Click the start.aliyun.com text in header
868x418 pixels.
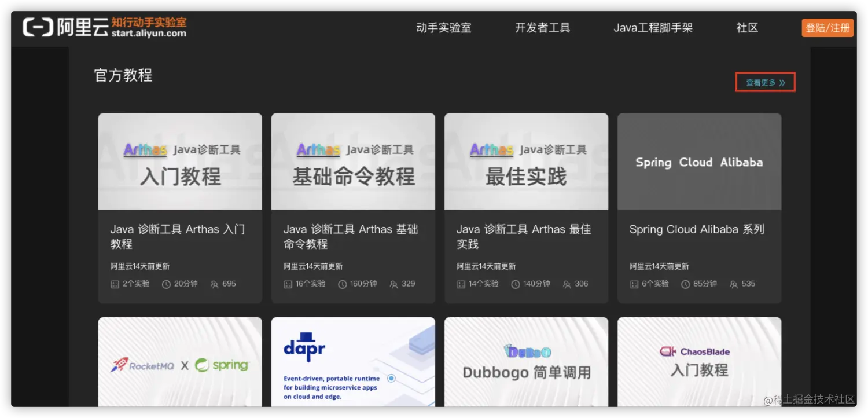coord(149,34)
